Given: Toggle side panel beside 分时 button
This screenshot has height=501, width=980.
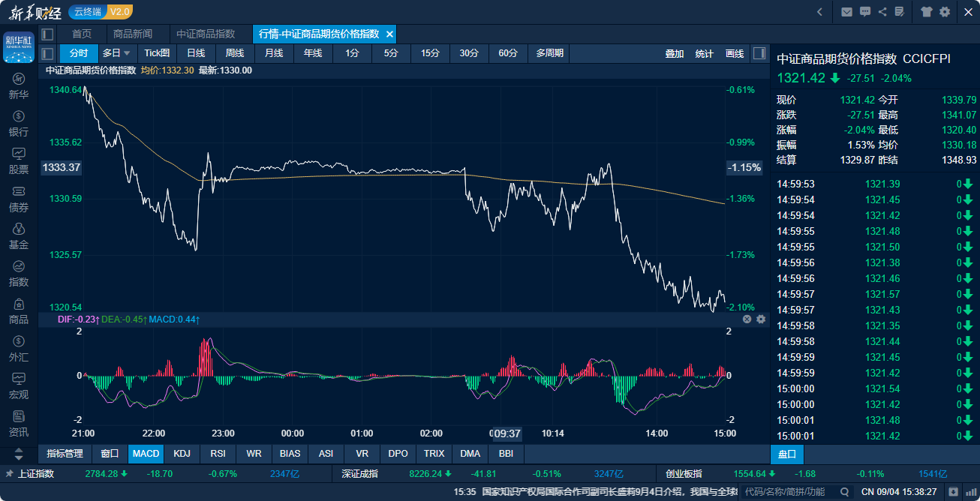Looking at the screenshot, I should click(48, 53).
